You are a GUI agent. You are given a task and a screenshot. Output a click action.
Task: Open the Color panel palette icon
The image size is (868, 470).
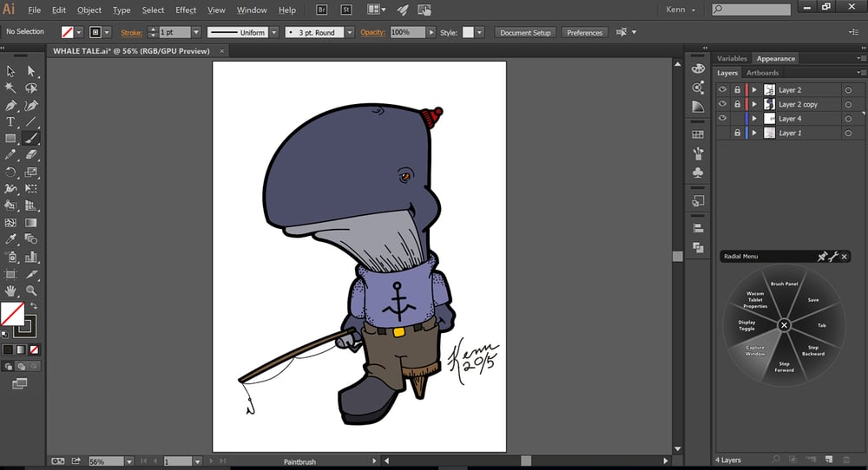(x=698, y=69)
